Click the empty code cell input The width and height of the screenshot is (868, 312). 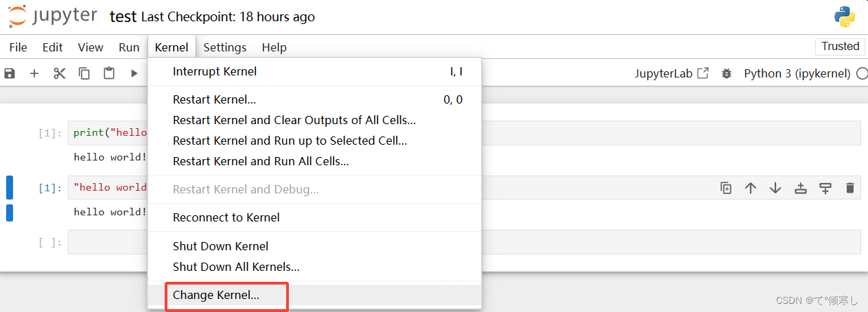click(464, 242)
